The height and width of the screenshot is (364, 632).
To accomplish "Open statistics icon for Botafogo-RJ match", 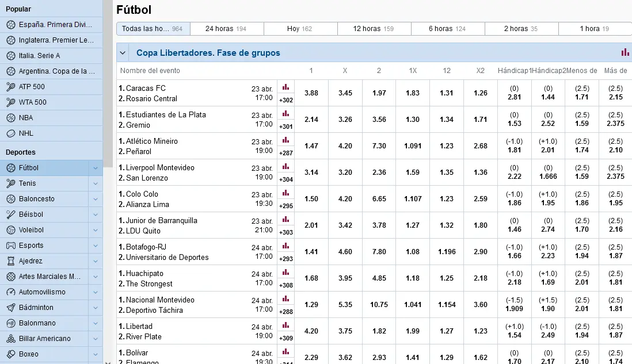I will click(285, 246).
